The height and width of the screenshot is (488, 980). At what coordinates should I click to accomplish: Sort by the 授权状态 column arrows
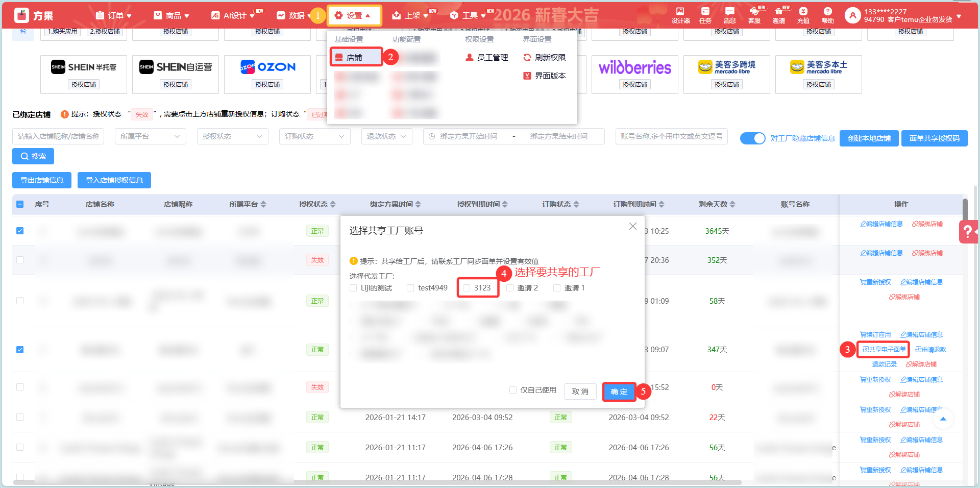pos(333,204)
